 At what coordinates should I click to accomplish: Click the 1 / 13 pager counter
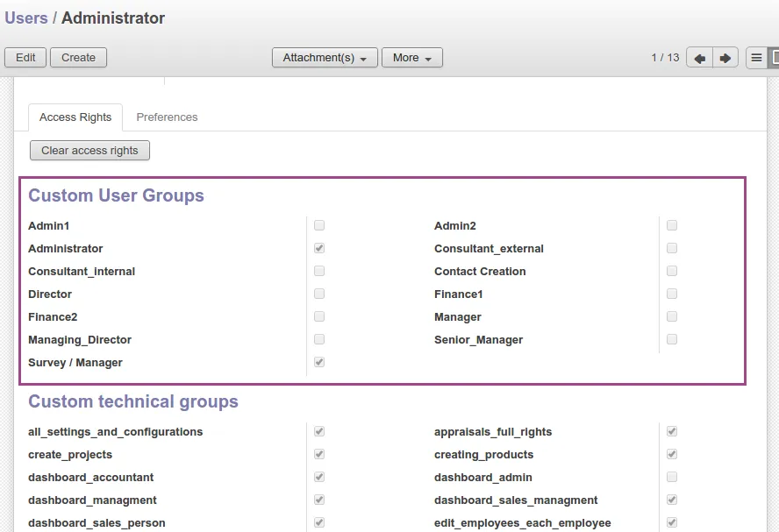coord(665,58)
